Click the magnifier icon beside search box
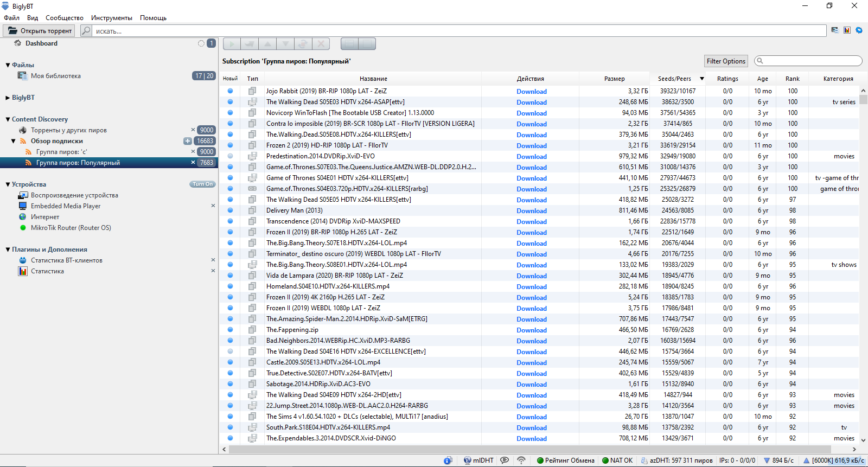The image size is (868, 467). pos(86,31)
